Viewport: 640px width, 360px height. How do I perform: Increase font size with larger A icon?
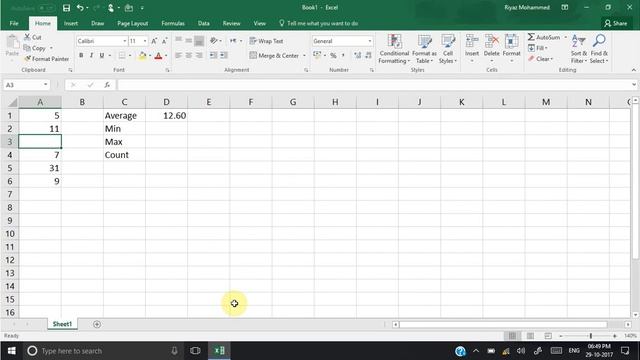point(154,41)
